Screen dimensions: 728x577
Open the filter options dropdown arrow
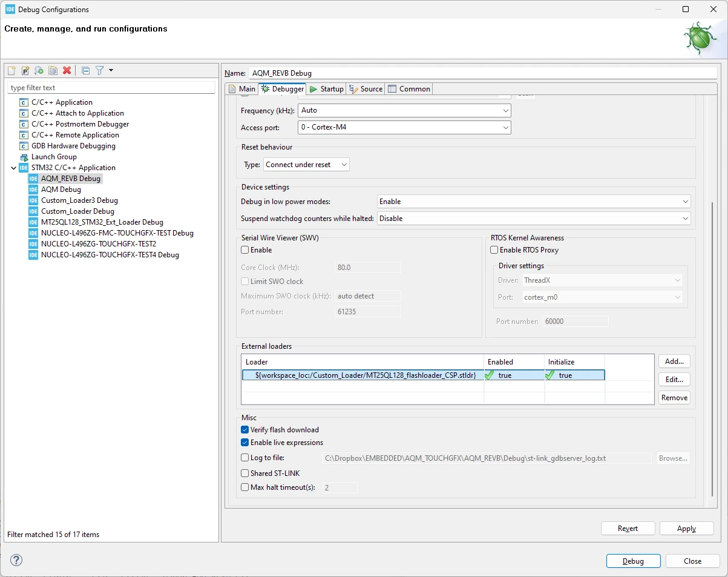[x=111, y=70]
